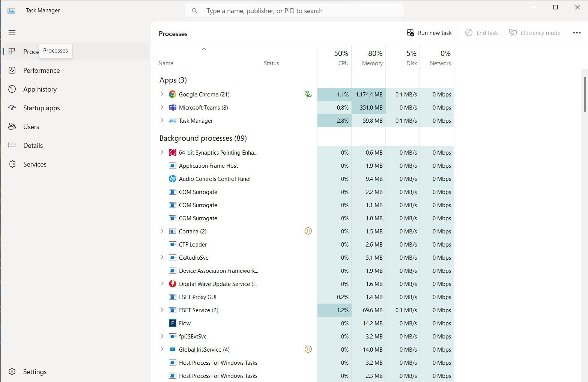Open the App history page
588x382 pixels.
tap(76, 89)
